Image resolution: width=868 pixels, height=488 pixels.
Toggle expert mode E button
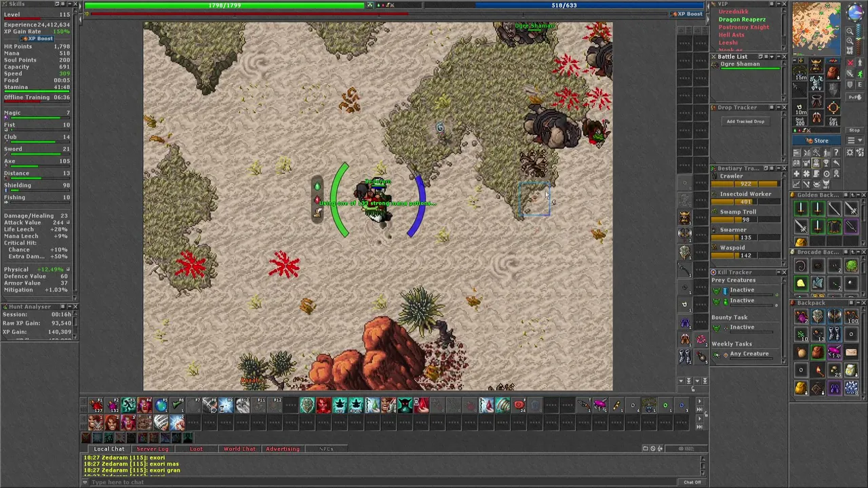(860, 85)
